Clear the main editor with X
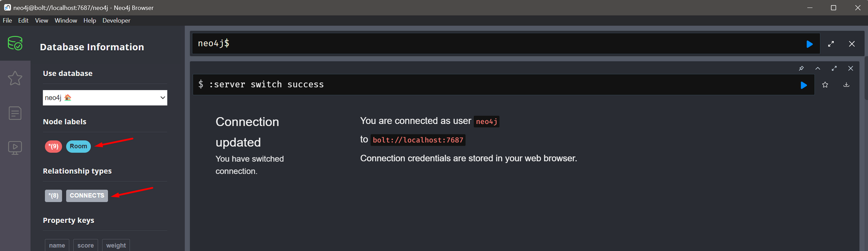Image resolution: width=868 pixels, height=251 pixels. click(x=852, y=44)
